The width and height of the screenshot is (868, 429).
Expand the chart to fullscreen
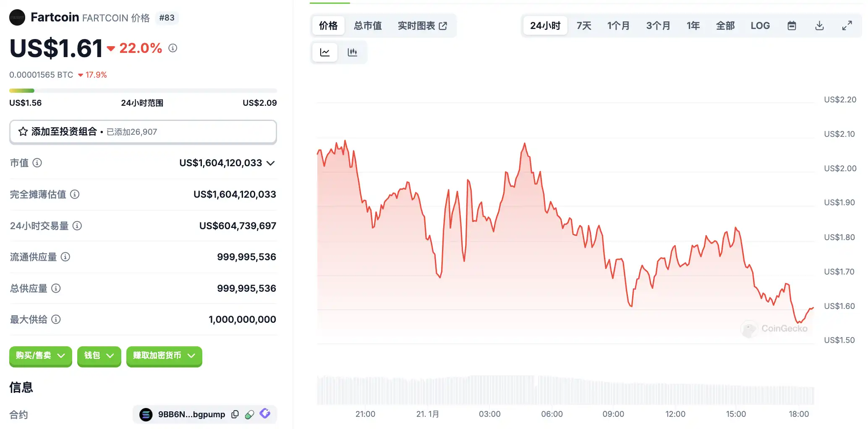[847, 26]
